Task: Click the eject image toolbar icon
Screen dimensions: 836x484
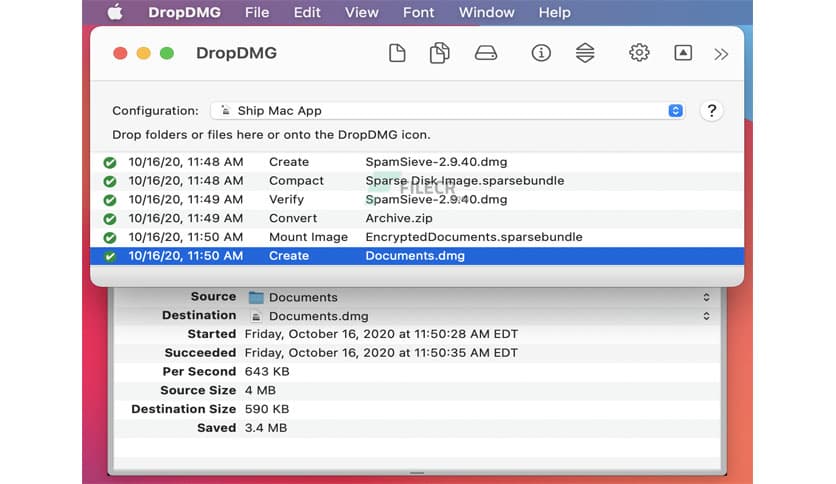Action: (x=683, y=53)
